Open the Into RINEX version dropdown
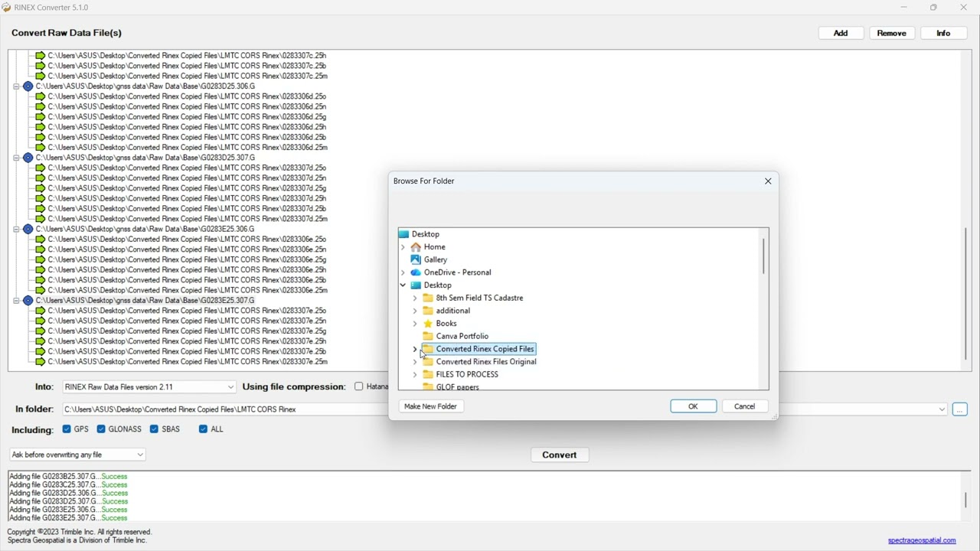 pos(230,387)
